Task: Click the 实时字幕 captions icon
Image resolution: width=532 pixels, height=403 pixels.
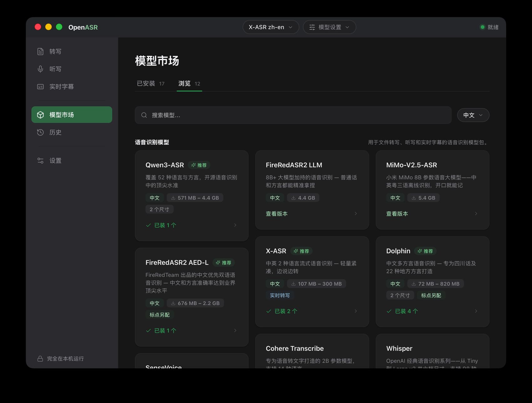Action: 40,87
